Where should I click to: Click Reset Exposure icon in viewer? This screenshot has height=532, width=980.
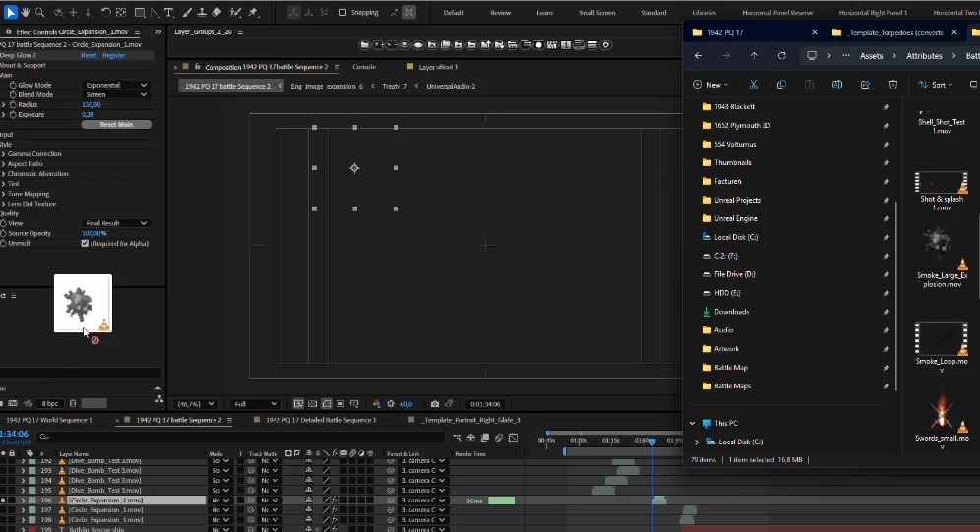[x=391, y=404]
